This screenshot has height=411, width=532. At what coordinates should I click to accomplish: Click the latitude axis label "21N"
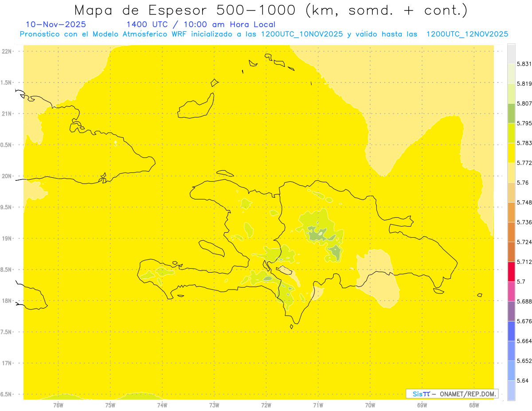pos(7,114)
